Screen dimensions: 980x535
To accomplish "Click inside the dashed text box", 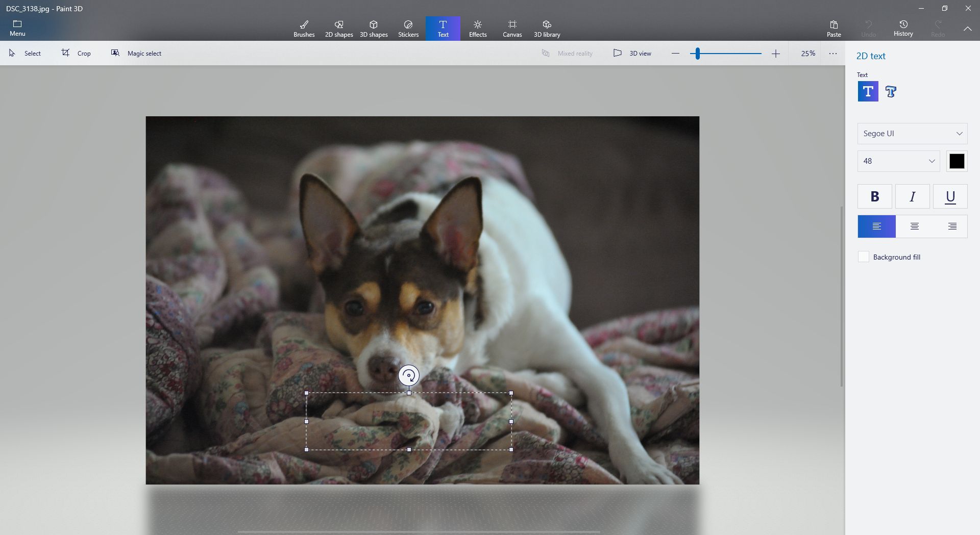I will point(408,421).
